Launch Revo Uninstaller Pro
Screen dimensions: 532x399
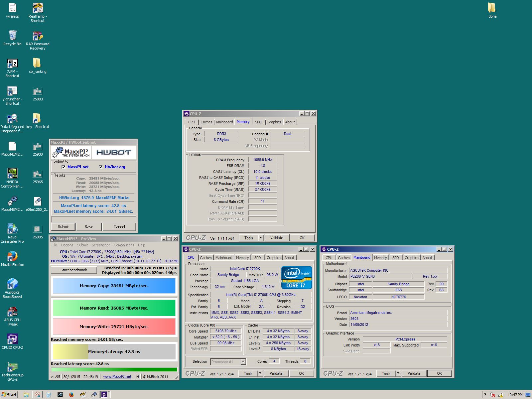12,233
